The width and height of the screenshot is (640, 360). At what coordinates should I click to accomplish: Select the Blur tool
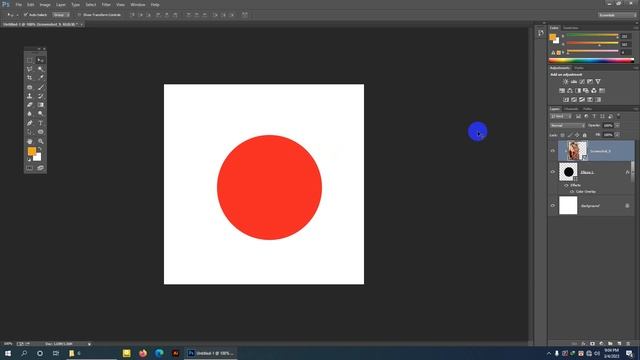click(x=29, y=114)
